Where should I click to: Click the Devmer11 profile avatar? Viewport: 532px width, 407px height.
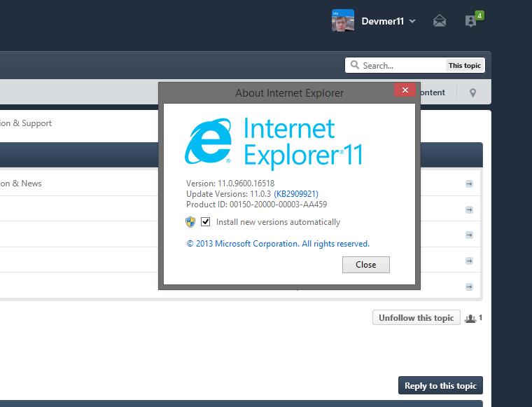(x=343, y=21)
